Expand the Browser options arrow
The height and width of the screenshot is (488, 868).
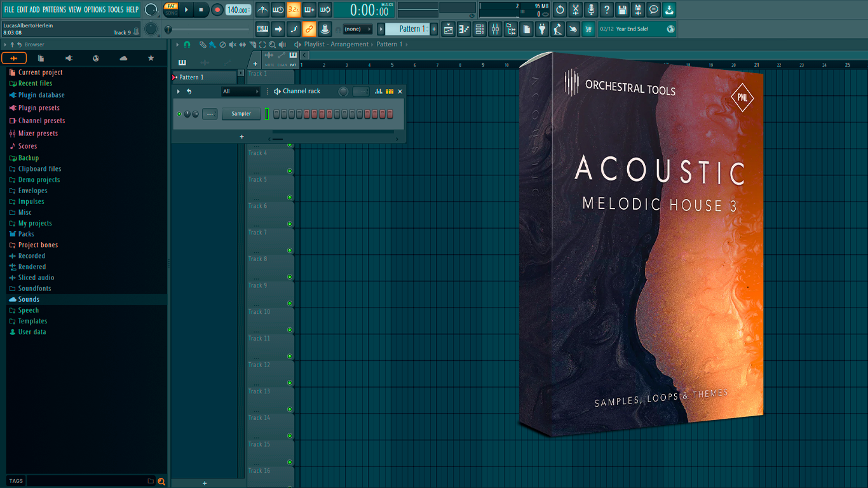coord(5,44)
